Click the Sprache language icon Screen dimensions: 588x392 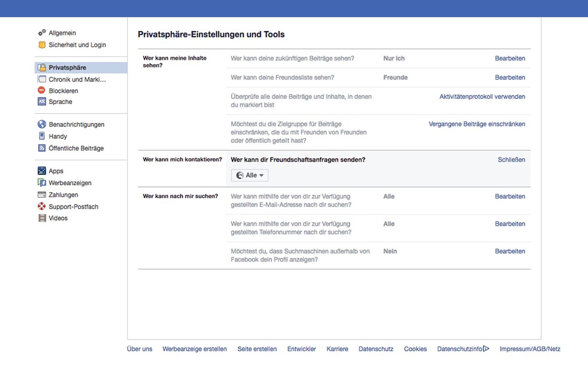tap(42, 102)
